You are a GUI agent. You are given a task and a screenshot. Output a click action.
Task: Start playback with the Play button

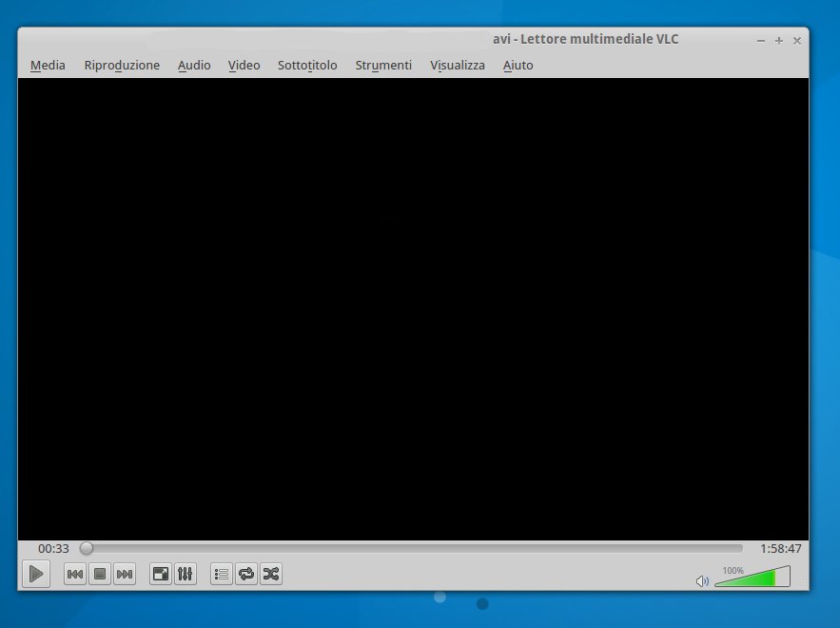36,574
